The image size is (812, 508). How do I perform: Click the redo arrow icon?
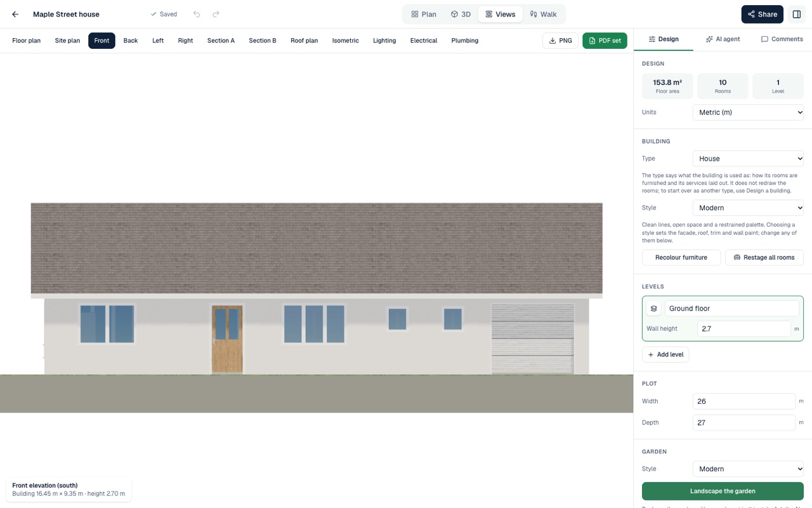[x=216, y=14]
